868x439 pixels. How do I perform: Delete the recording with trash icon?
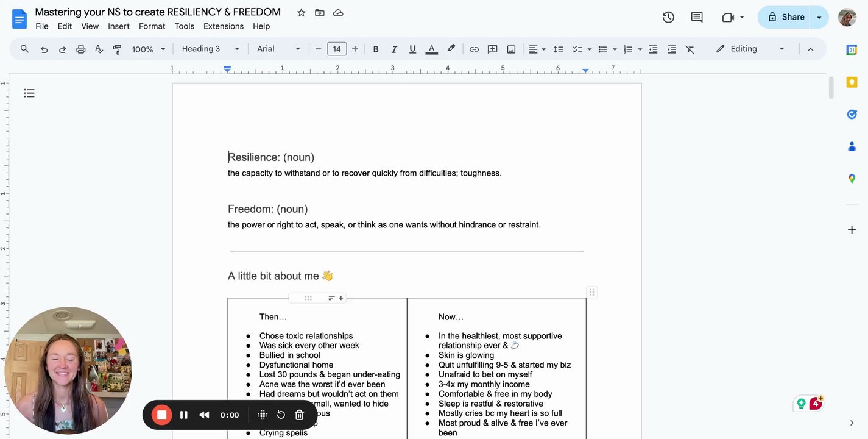tap(299, 415)
